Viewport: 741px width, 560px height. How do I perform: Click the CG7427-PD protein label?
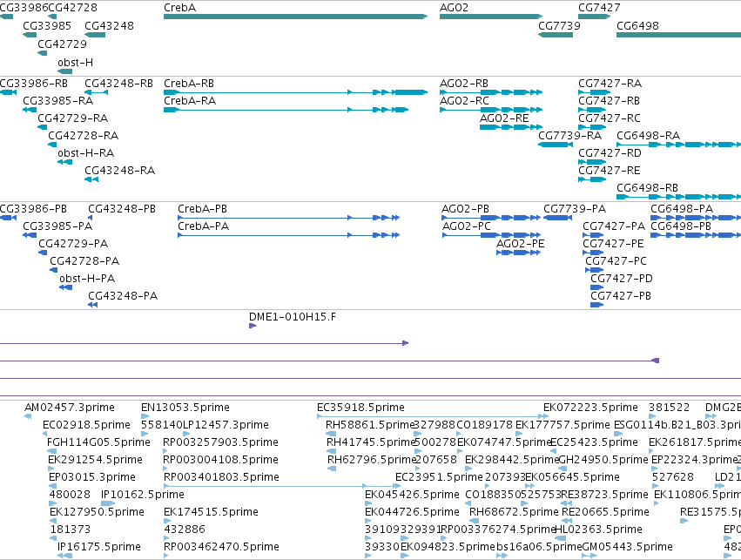(622, 279)
